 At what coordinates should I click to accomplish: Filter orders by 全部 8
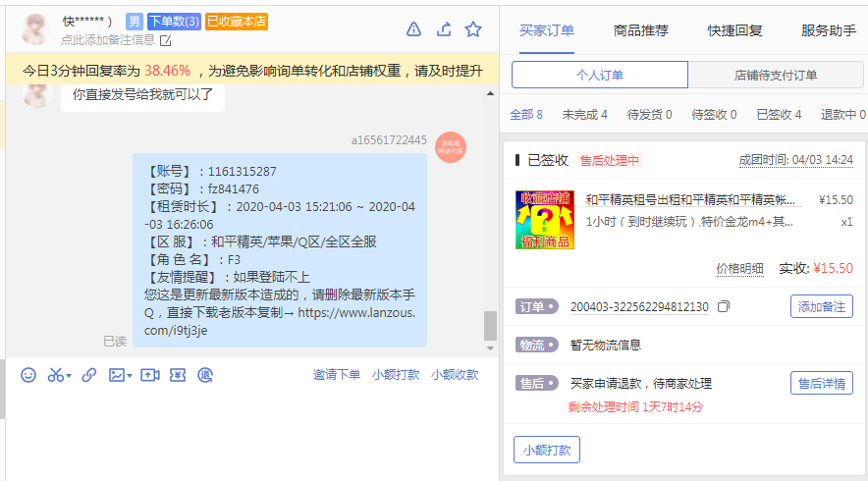[526, 115]
